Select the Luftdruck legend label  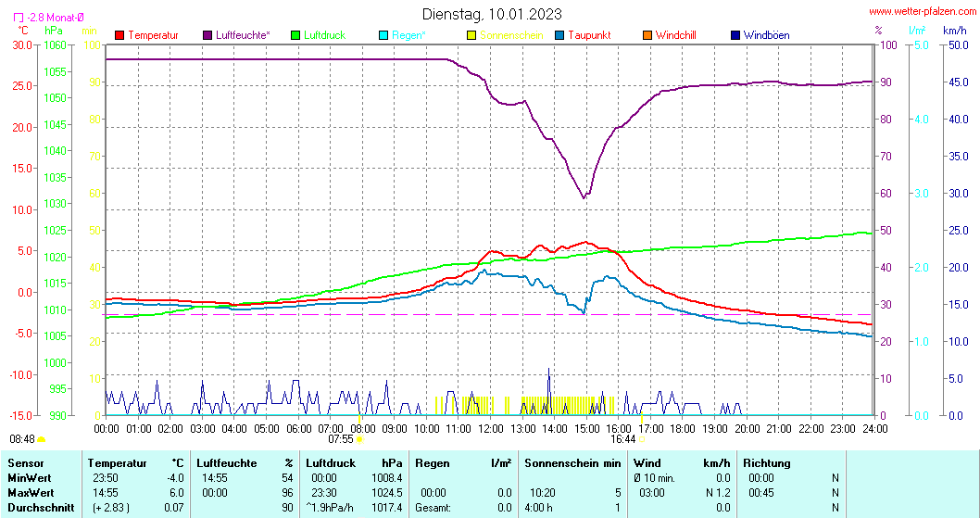click(x=324, y=35)
